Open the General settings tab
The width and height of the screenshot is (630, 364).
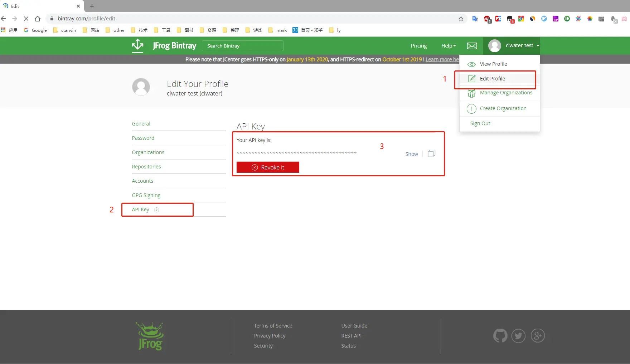pos(141,124)
